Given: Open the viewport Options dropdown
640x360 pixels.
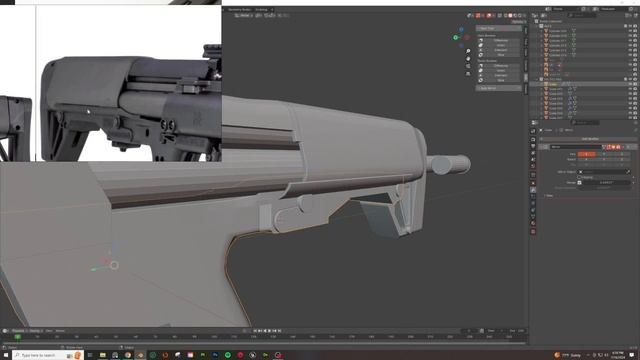Looking at the screenshot, I should [518, 22].
